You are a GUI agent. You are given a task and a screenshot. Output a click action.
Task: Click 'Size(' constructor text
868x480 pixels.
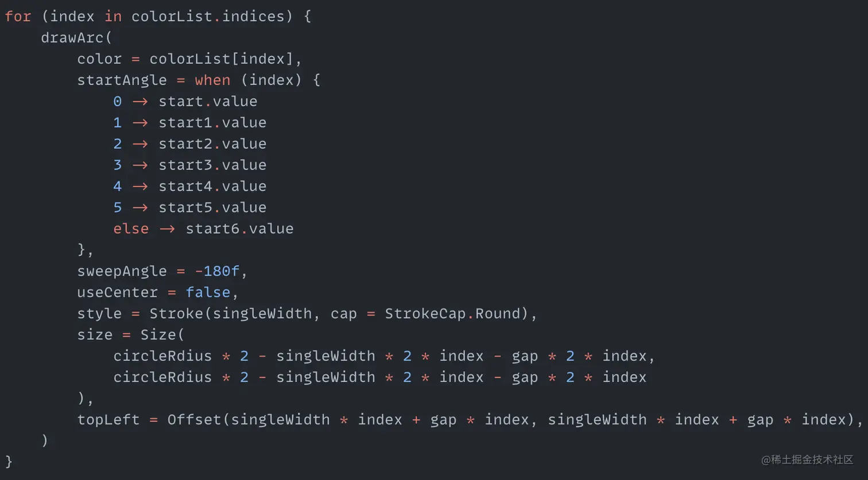[162, 335]
